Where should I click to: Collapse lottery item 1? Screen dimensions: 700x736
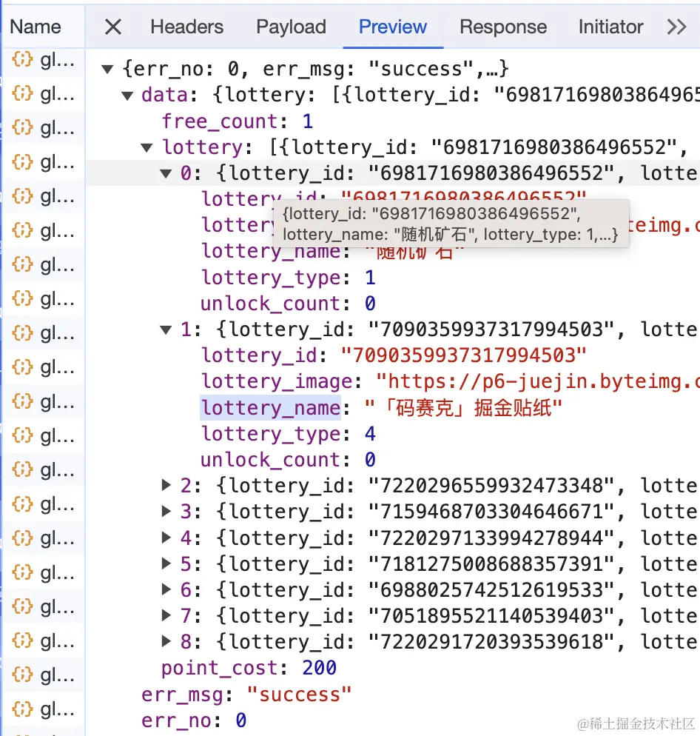pyautogui.click(x=166, y=330)
